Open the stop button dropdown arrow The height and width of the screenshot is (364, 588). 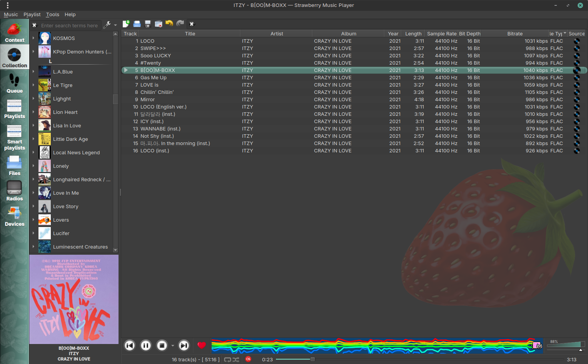click(172, 346)
